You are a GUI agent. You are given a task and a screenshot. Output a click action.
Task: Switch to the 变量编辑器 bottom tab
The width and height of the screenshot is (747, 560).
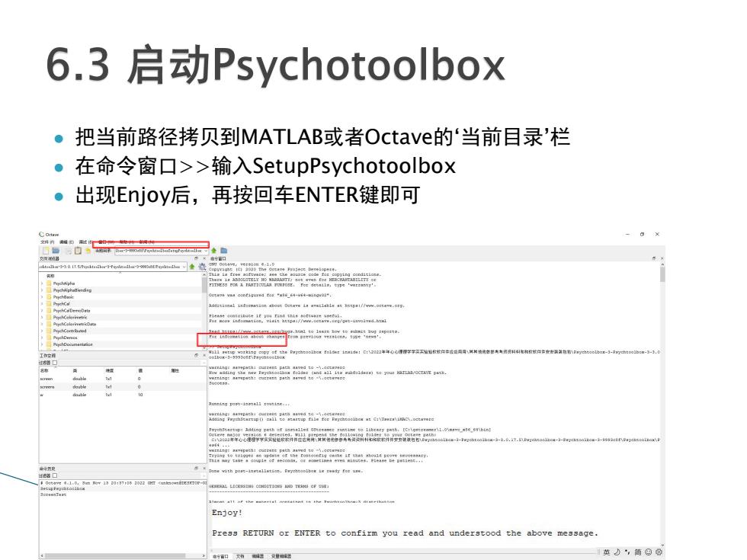(281, 555)
